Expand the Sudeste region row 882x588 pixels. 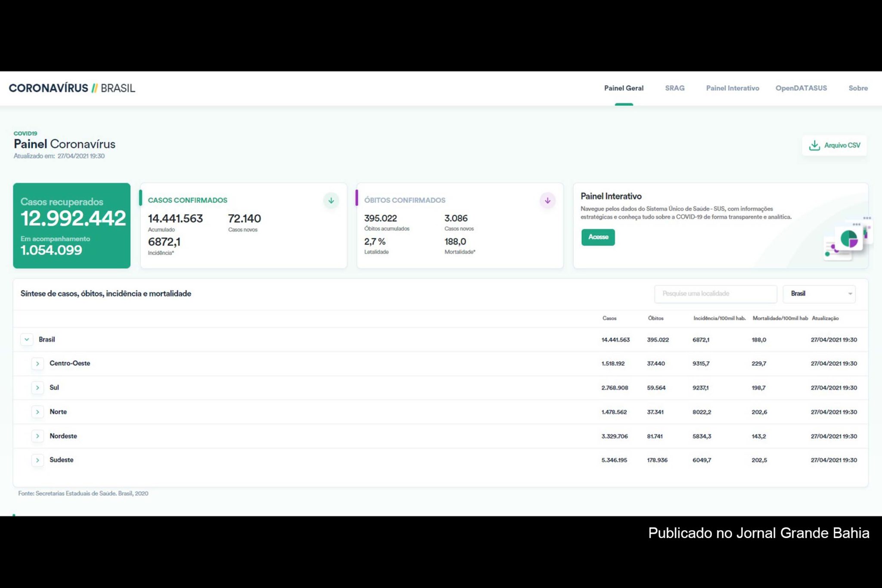coord(37,460)
